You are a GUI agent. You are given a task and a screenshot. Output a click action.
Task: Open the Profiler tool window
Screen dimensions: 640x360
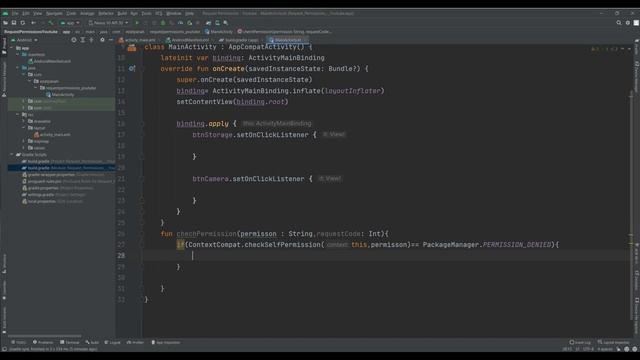[x=136, y=342]
